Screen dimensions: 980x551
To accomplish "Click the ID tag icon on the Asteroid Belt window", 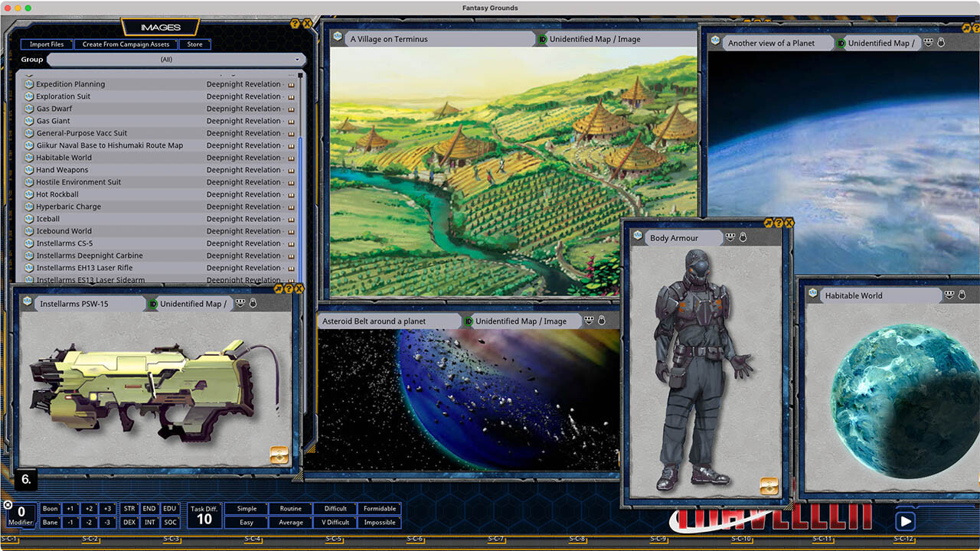I will click(469, 321).
